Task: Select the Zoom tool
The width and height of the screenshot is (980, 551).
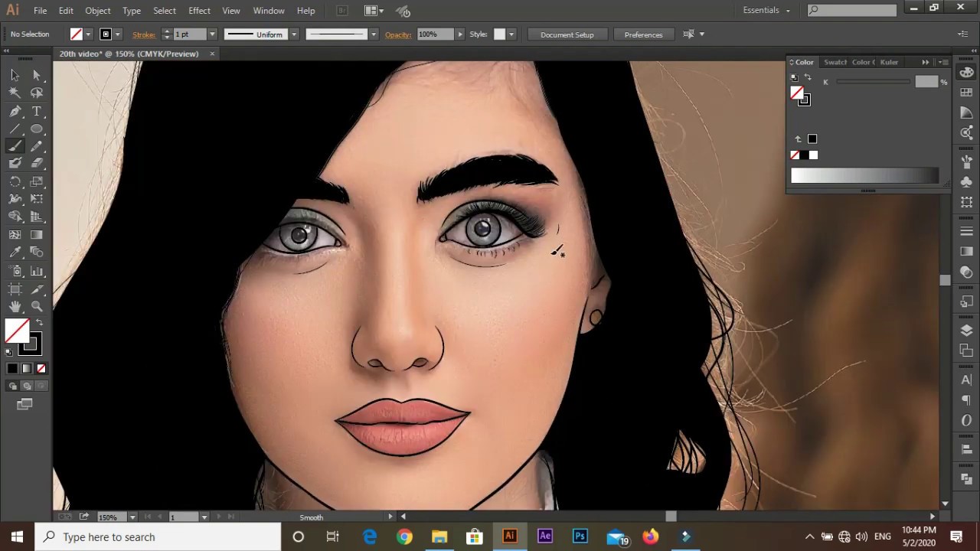Action: (x=37, y=306)
